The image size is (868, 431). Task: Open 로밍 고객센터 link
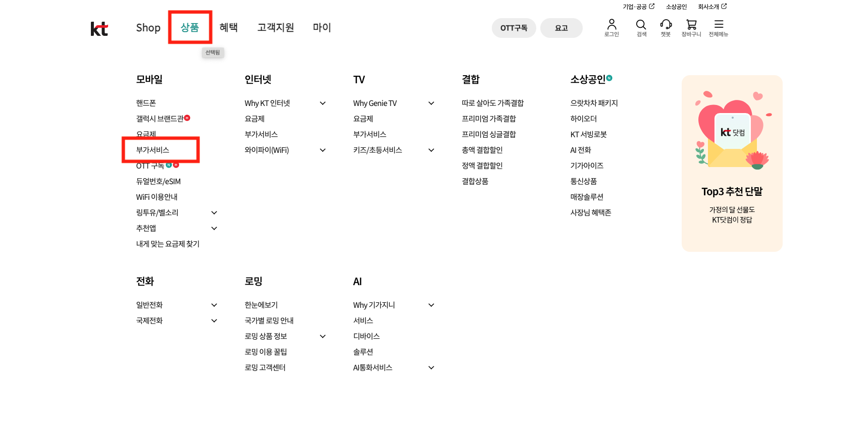tap(265, 367)
